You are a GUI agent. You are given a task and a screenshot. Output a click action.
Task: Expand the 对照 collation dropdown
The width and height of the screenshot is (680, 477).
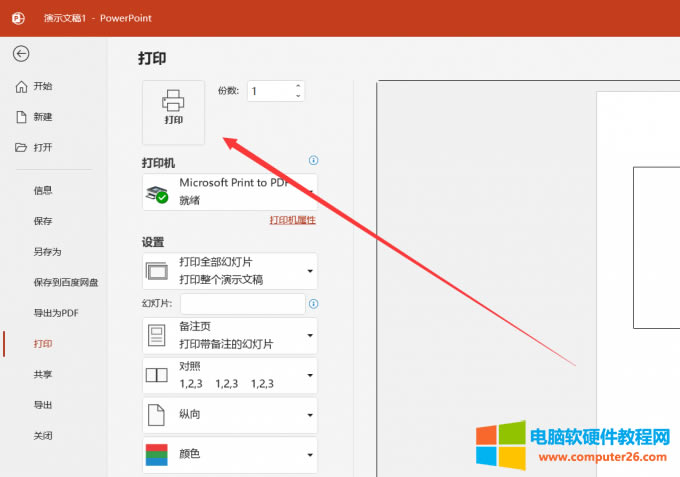(x=230, y=376)
